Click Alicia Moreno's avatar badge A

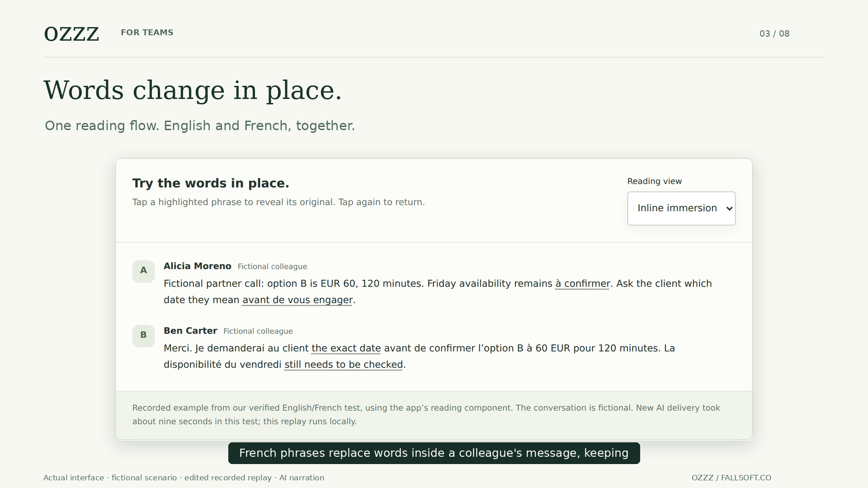(x=143, y=271)
